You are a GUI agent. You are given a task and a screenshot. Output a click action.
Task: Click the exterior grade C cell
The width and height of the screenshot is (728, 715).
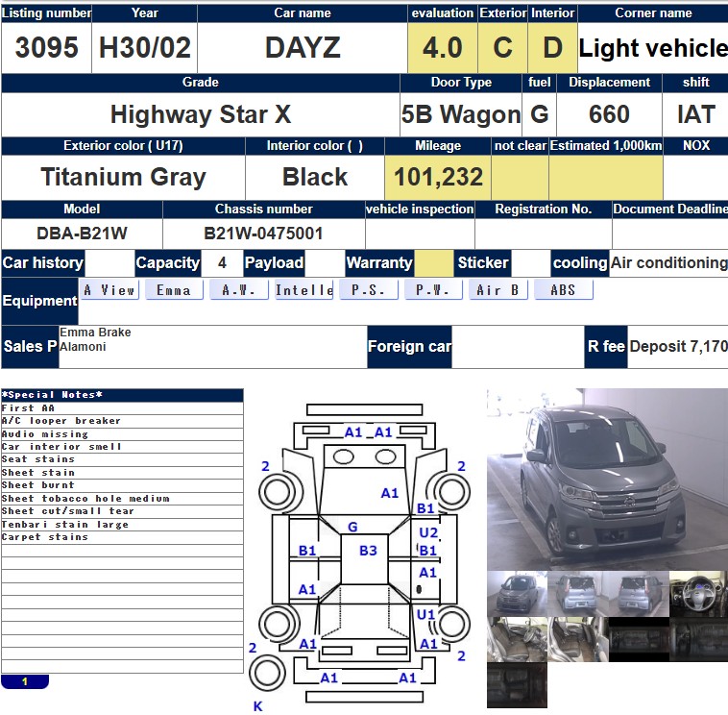(503, 47)
